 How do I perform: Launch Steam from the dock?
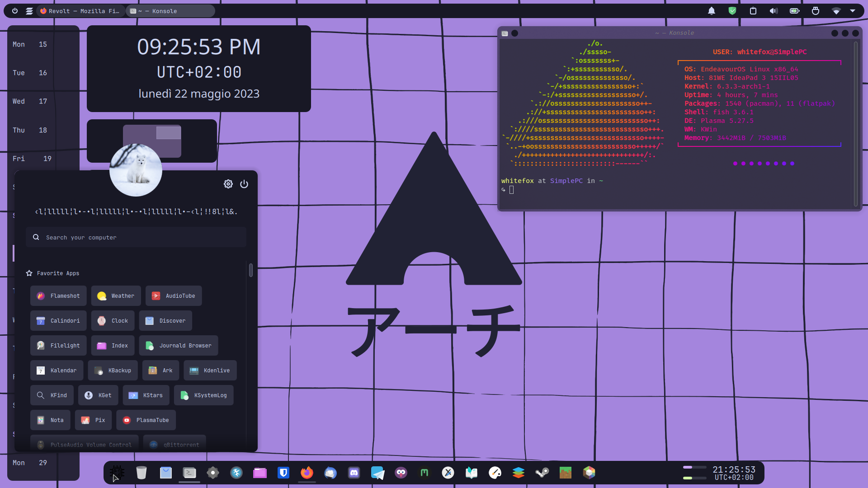coord(542,473)
